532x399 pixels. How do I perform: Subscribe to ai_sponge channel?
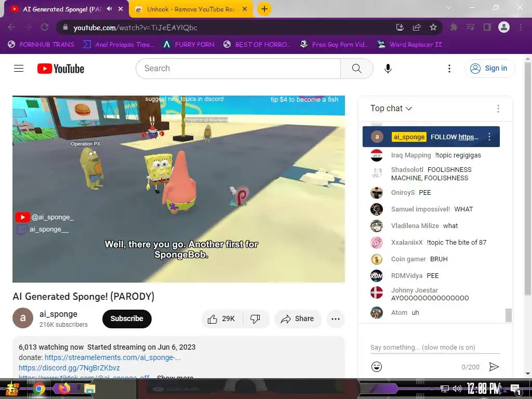pos(127,318)
